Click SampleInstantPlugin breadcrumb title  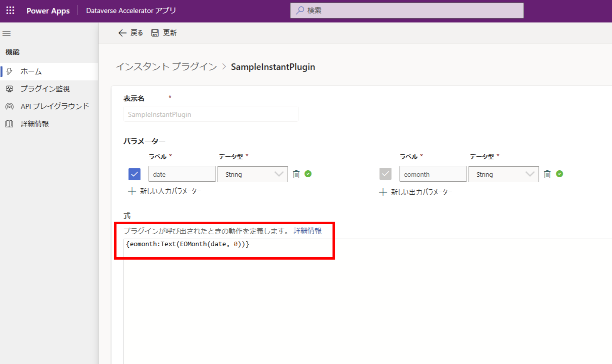[x=273, y=66]
